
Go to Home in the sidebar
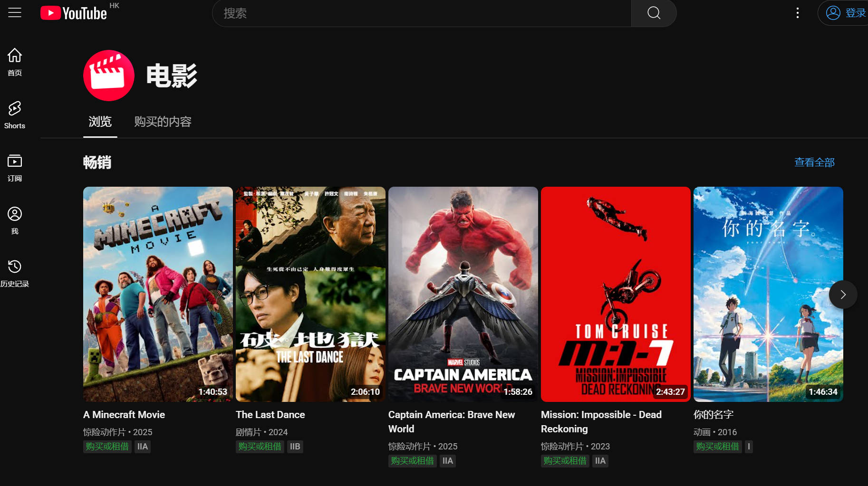(15, 62)
